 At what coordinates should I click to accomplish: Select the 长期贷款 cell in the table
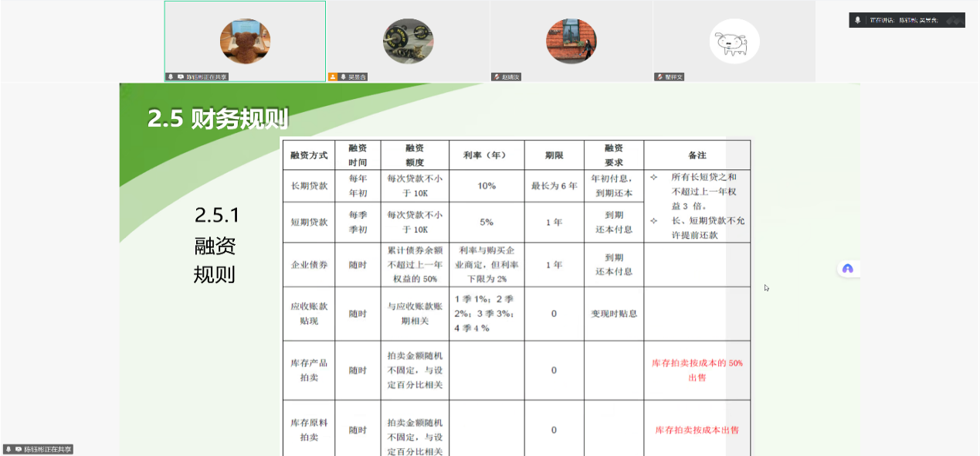tap(309, 186)
